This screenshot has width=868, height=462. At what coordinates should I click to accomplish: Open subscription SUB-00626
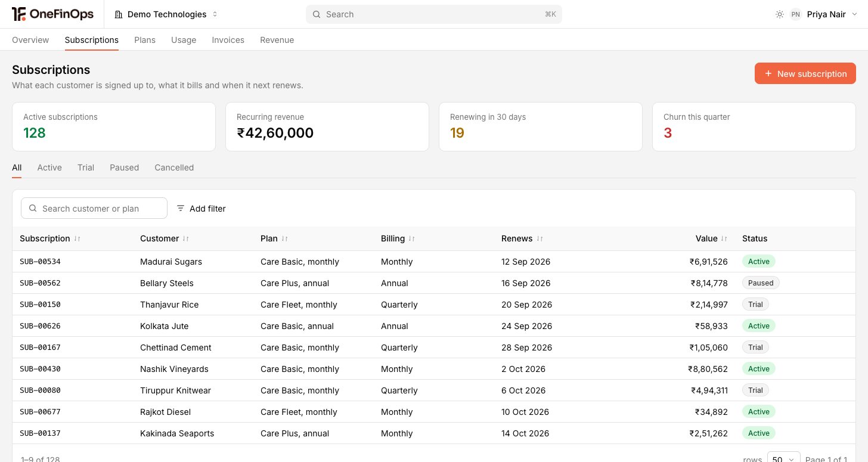pos(40,326)
